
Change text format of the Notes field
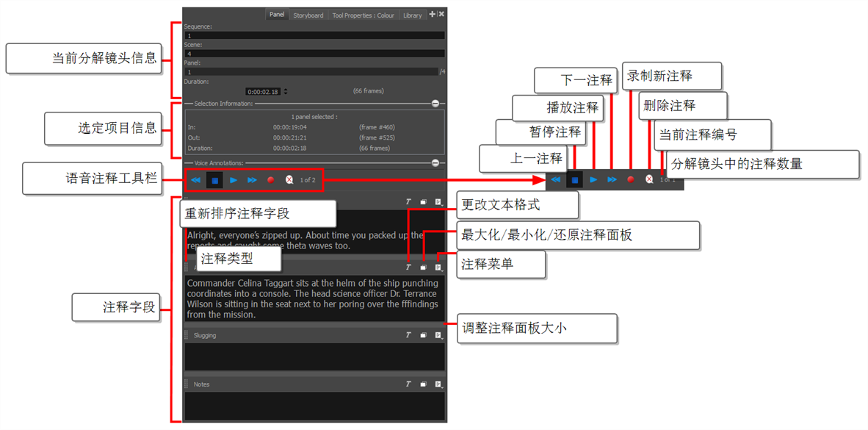click(x=408, y=384)
